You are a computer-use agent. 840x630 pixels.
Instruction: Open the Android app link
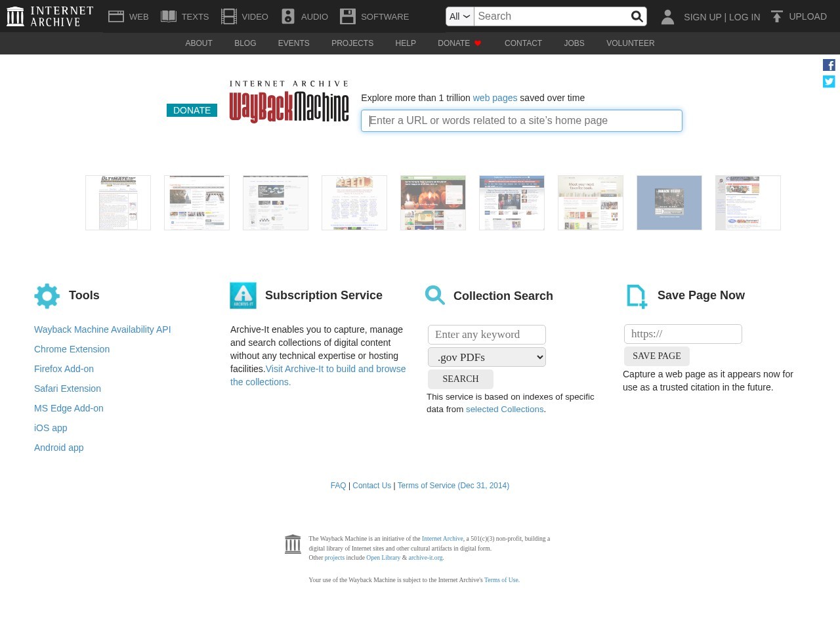pos(59,448)
